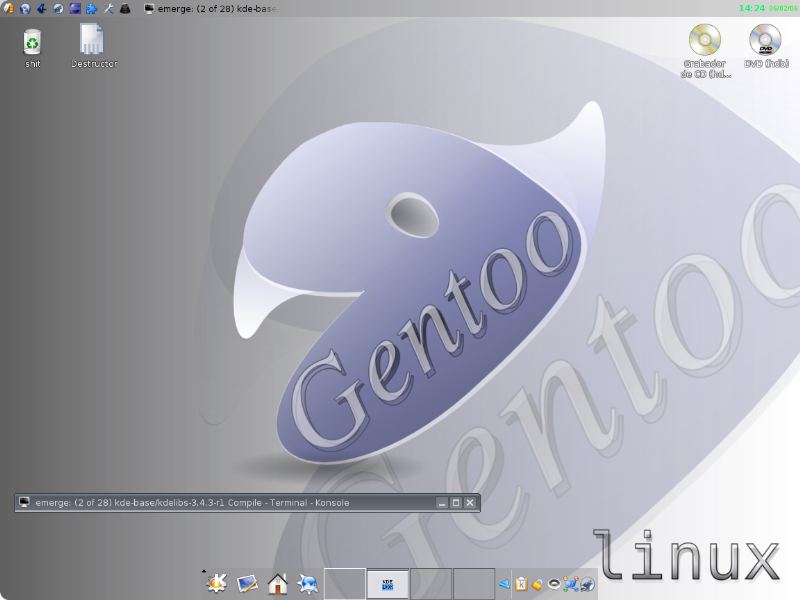Click the Konsole window title bar text
800x600 pixels.
pyautogui.click(x=192, y=503)
